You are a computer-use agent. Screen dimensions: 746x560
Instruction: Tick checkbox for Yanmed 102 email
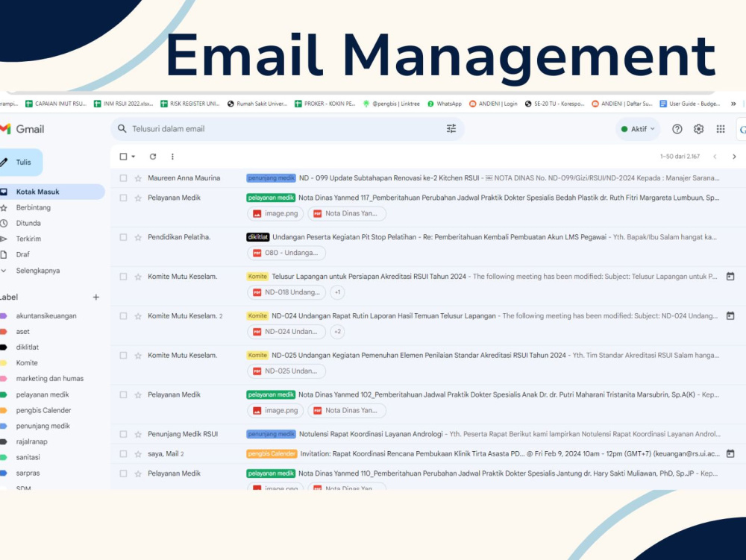click(123, 395)
